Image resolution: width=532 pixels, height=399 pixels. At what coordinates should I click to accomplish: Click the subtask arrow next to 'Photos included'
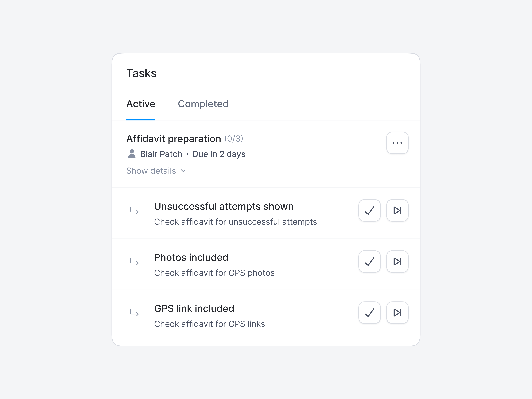pyautogui.click(x=135, y=262)
